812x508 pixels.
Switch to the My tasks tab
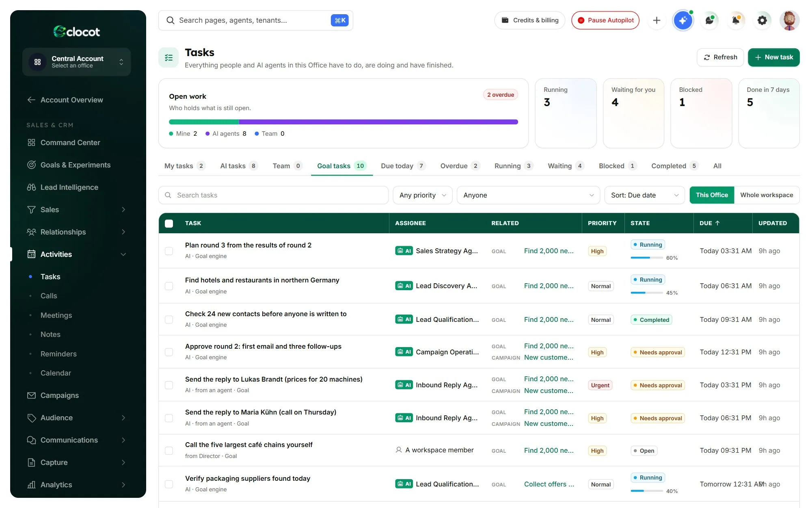point(185,166)
